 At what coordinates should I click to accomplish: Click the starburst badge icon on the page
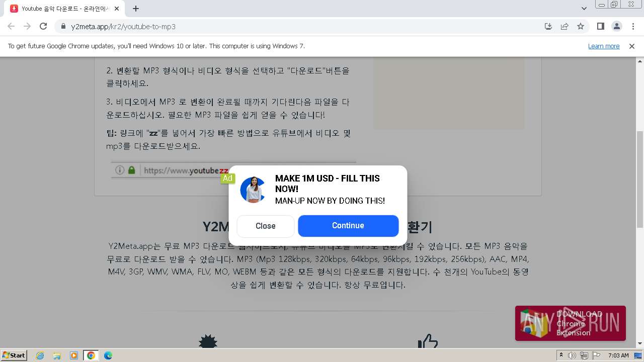[x=208, y=342]
